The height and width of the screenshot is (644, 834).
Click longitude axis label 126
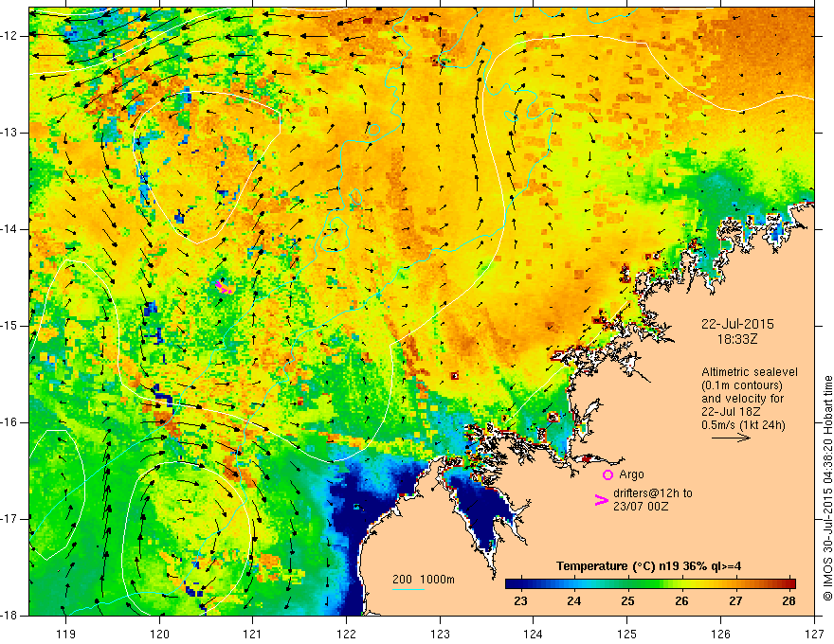tap(720, 634)
